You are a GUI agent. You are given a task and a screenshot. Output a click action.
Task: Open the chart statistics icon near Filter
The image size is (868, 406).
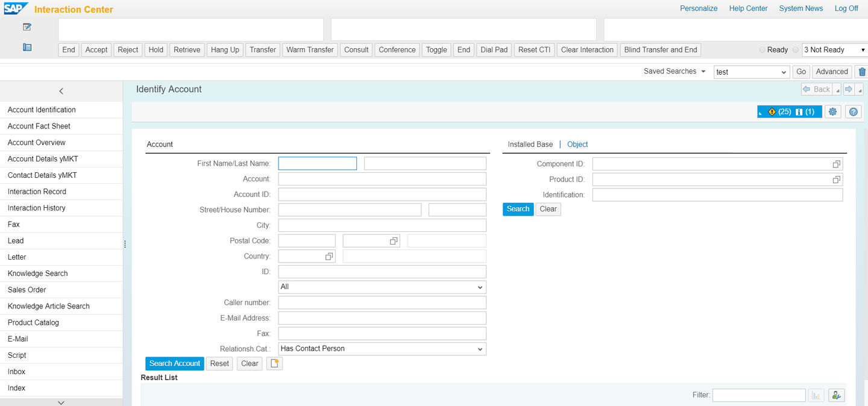point(816,395)
